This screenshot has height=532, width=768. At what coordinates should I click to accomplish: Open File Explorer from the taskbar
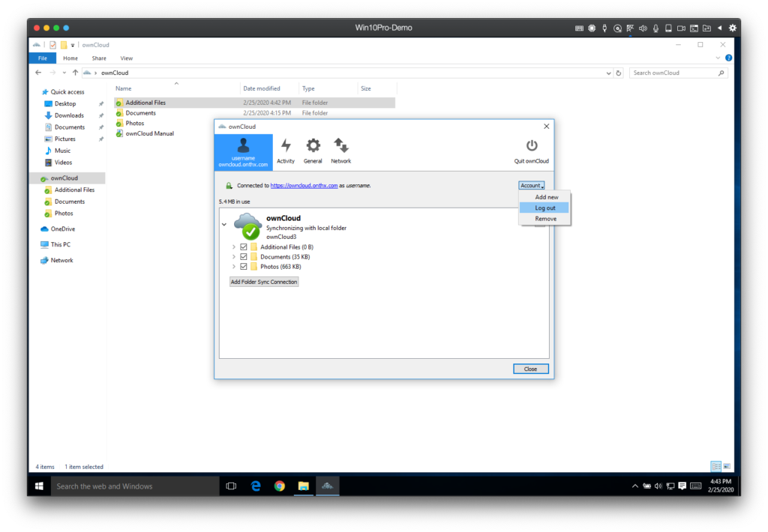(x=304, y=486)
